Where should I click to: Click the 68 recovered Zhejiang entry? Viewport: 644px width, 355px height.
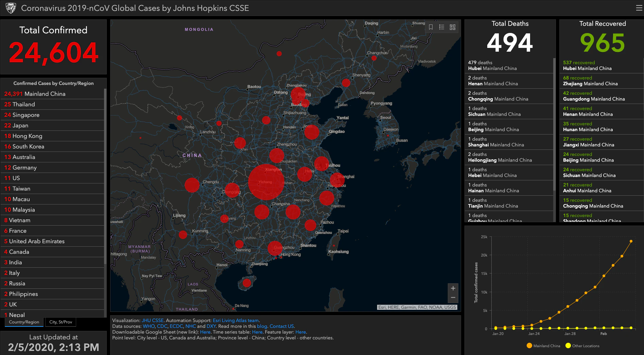click(x=601, y=81)
